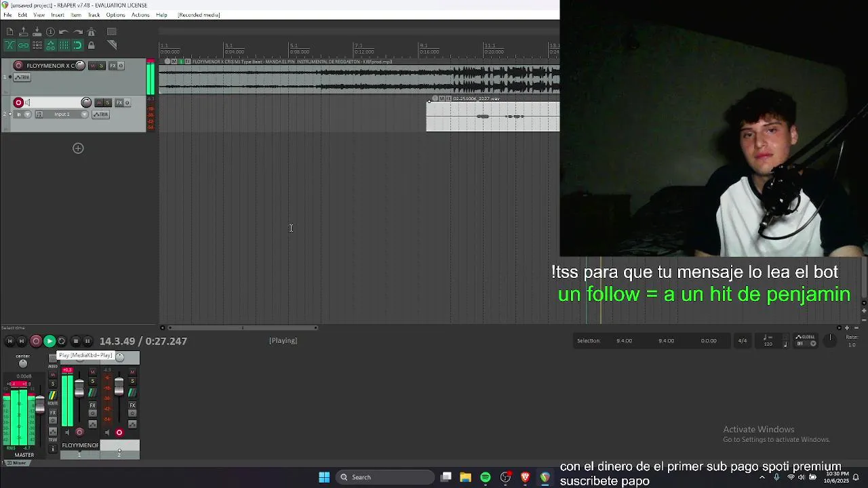Toggle transport repeat loop button
The image size is (868, 488).
pos(62,342)
